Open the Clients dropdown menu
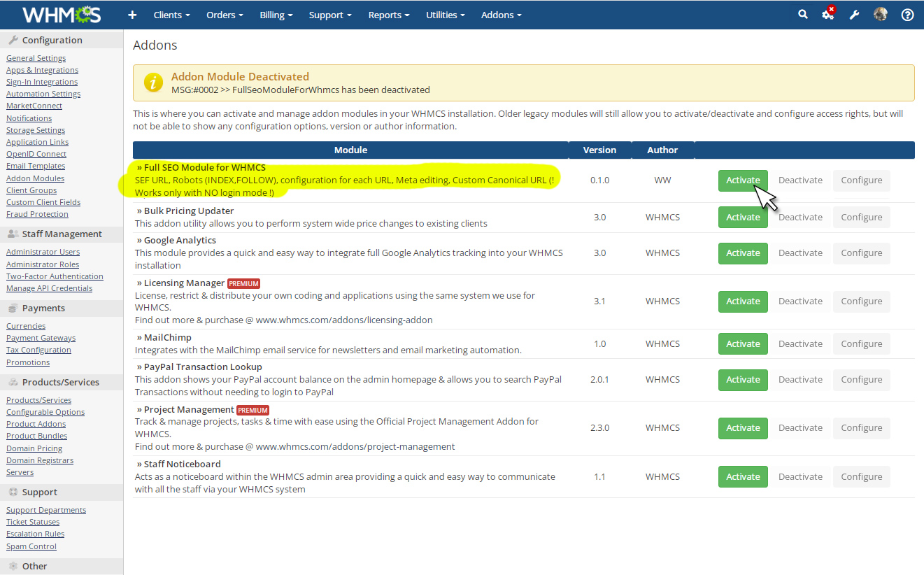Image resolution: width=924 pixels, height=575 pixels. point(172,15)
